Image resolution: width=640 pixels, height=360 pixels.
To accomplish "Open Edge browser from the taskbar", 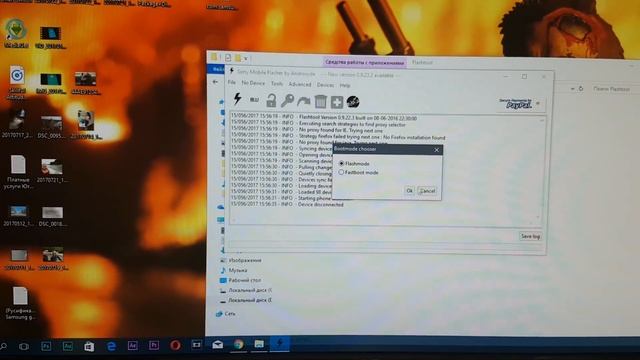I will pos(111,346).
